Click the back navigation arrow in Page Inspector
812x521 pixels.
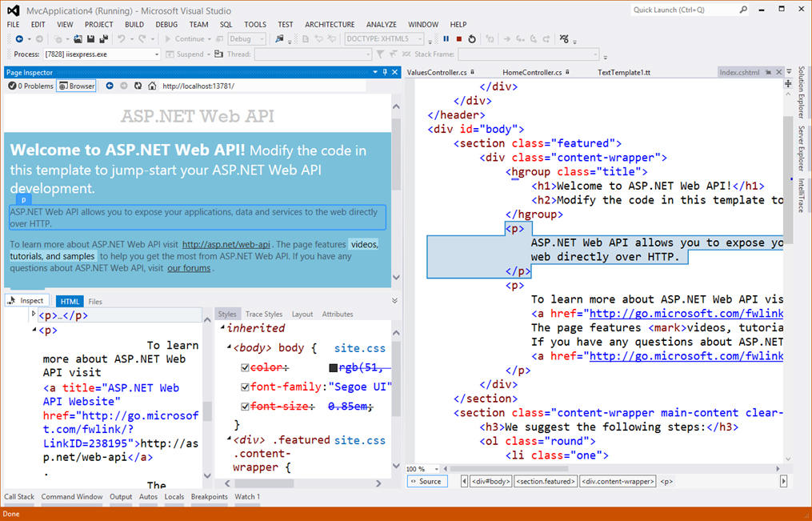(x=110, y=86)
